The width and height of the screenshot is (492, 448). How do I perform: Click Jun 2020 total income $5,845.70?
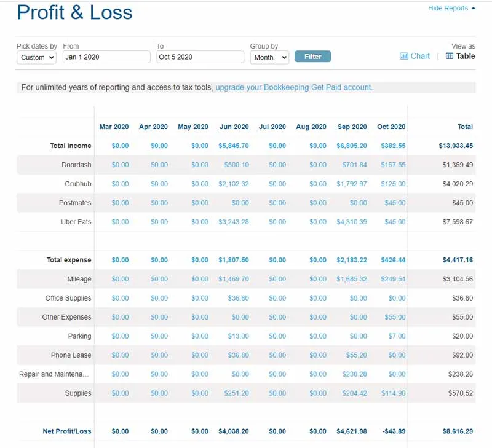[234, 146]
